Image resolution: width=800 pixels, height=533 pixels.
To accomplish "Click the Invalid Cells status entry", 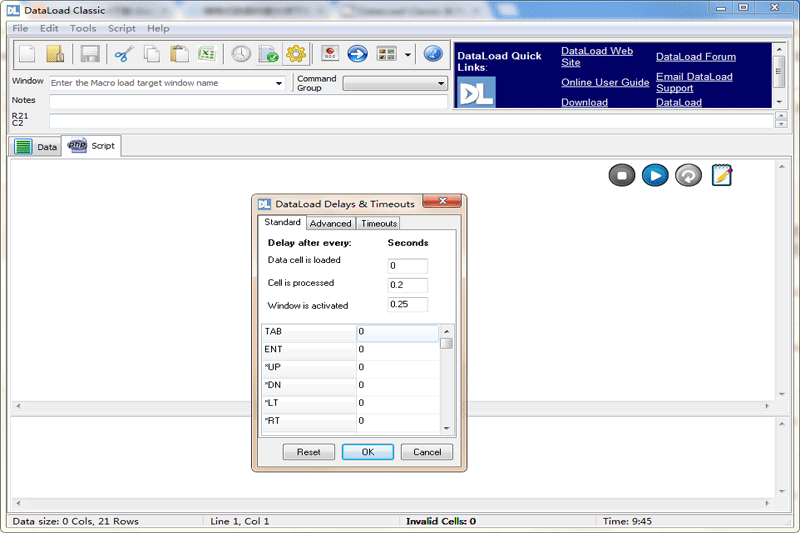I will [441, 521].
